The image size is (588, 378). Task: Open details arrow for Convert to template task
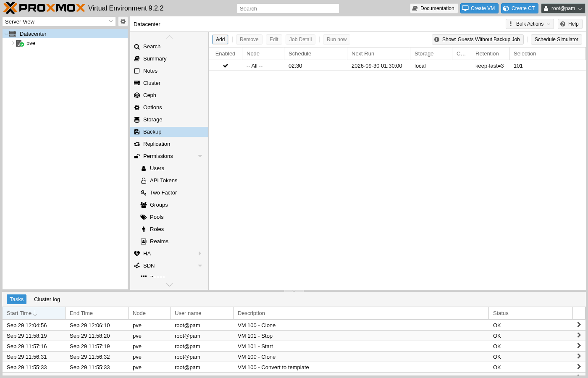click(x=579, y=367)
